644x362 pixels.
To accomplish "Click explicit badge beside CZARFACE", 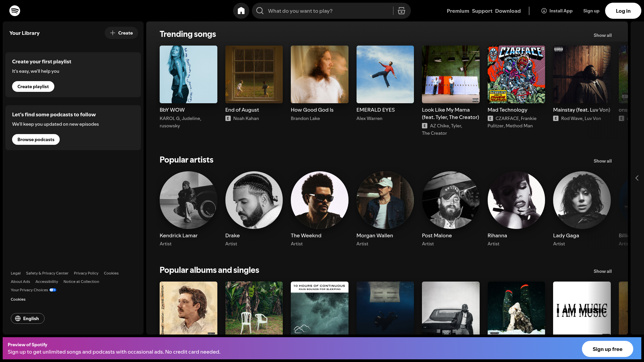I will pyautogui.click(x=490, y=118).
